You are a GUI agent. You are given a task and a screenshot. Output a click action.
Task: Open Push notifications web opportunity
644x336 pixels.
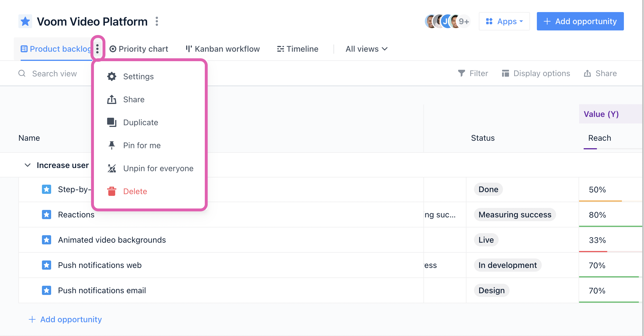pyautogui.click(x=100, y=265)
